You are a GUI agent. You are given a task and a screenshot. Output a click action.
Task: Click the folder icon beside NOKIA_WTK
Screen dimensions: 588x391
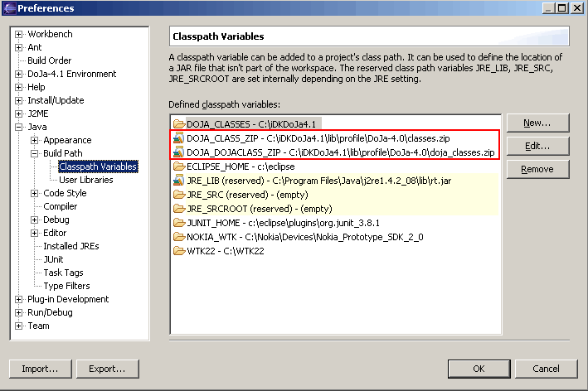179,237
